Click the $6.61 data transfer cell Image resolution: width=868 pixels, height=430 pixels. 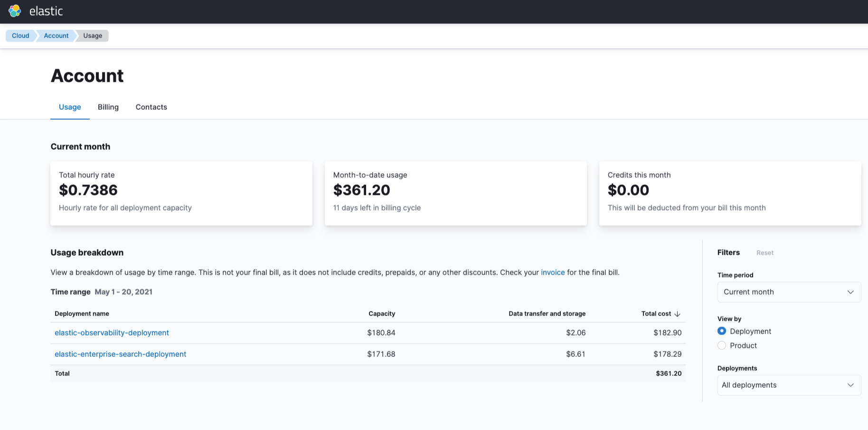click(576, 354)
